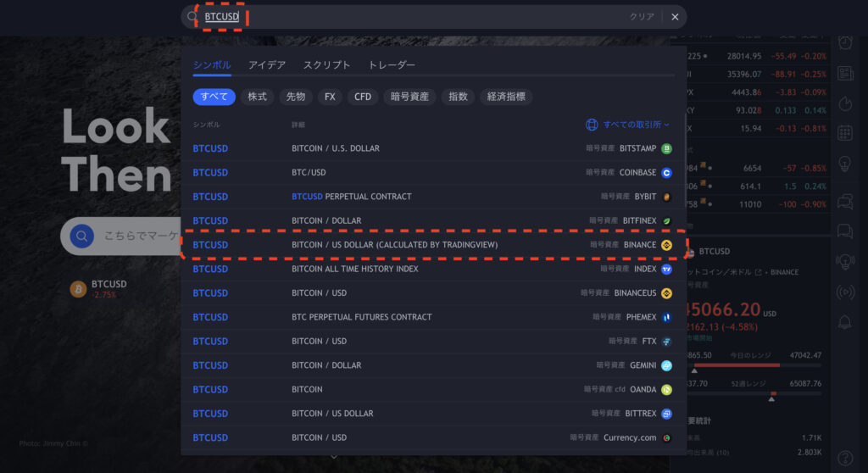This screenshot has height=473, width=868.
Task: Open the broadcast streams icon in the sidebar
Action: [x=845, y=292]
